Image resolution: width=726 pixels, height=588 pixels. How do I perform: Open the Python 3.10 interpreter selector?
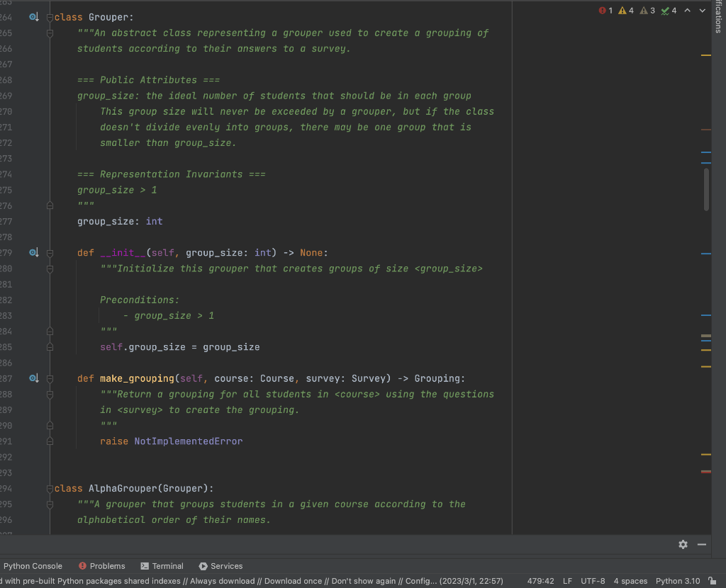(x=678, y=581)
